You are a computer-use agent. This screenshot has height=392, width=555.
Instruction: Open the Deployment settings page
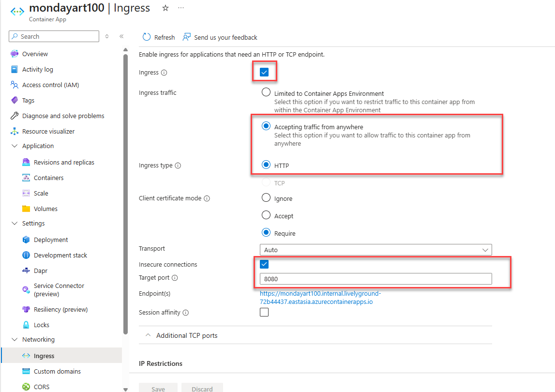click(x=51, y=240)
